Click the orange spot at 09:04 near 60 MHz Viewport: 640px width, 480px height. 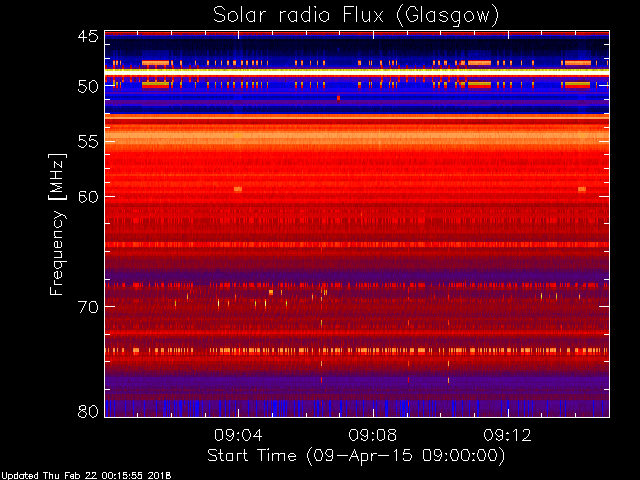coord(238,189)
